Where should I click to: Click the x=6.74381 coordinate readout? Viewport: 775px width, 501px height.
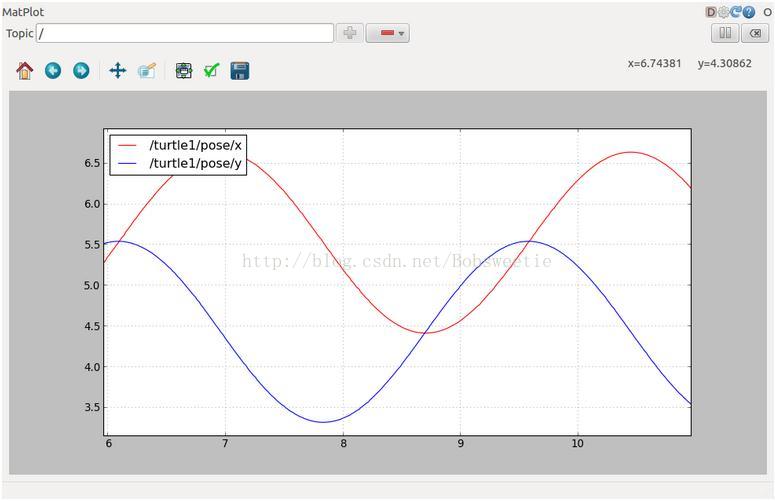[x=654, y=63]
